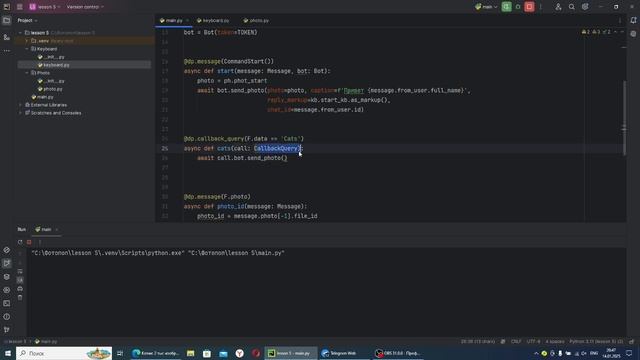Click the Debug bug icon in toolbar

coord(518,7)
